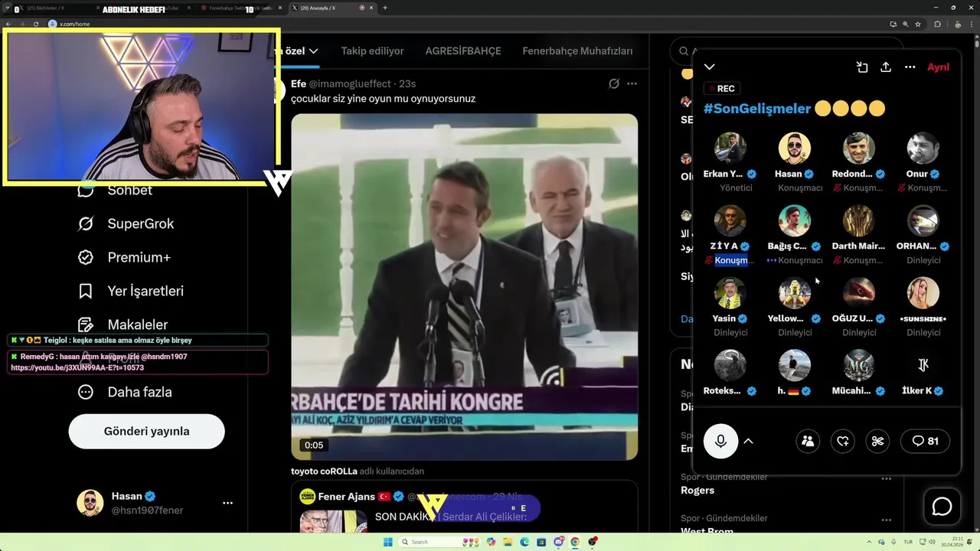Switch to Takip ediyor timeline tab
The image size is (980, 551).
click(x=372, y=51)
